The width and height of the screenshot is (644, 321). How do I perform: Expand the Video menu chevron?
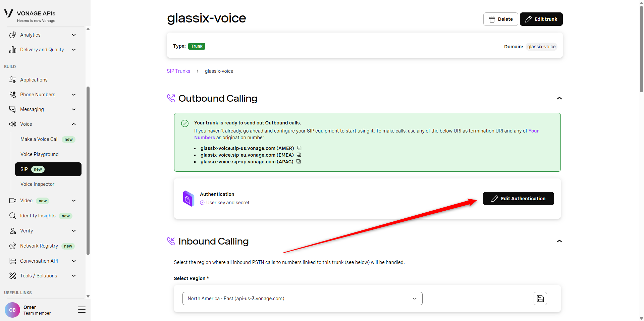(74, 201)
